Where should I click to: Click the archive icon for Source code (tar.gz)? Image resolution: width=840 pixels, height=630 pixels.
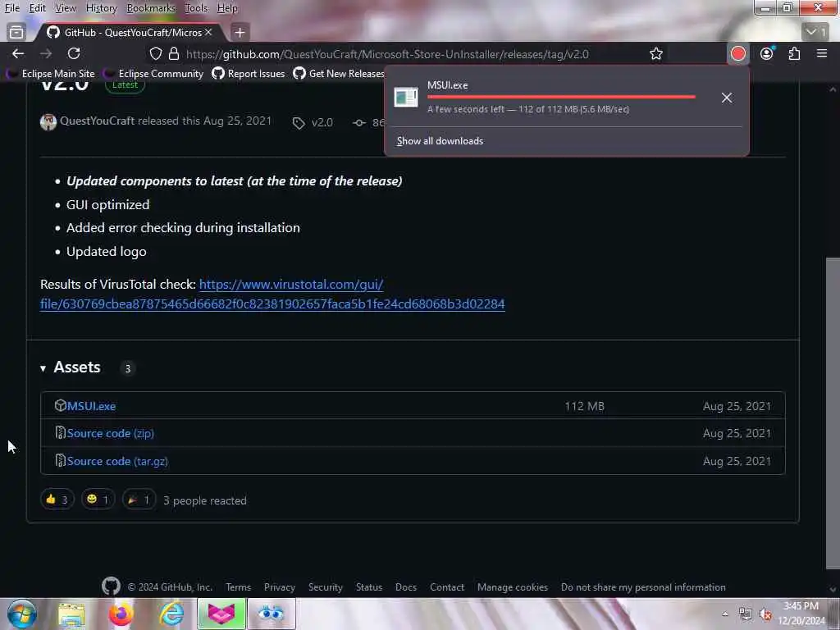[x=60, y=460]
